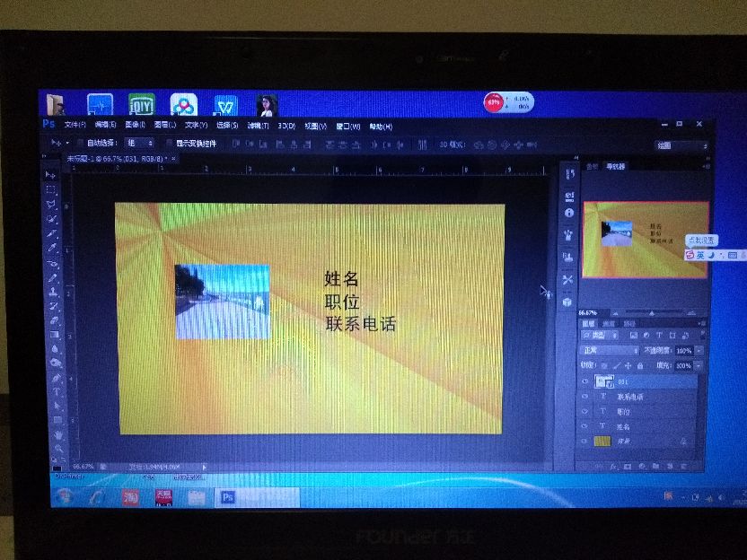The width and height of the screenshot is (747, 560).
Task: Select the Rectangular Marquee tool
Action: pyautogui.click(x=51, y=190)
